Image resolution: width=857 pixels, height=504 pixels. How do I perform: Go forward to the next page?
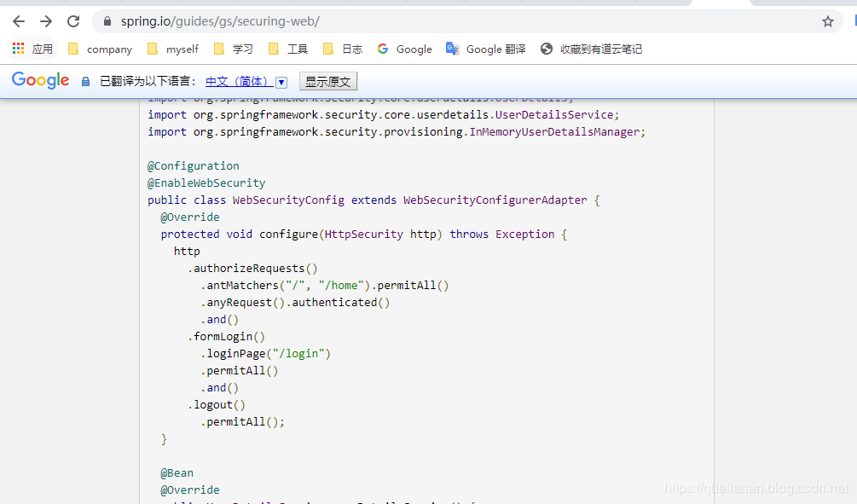[46, 21]
